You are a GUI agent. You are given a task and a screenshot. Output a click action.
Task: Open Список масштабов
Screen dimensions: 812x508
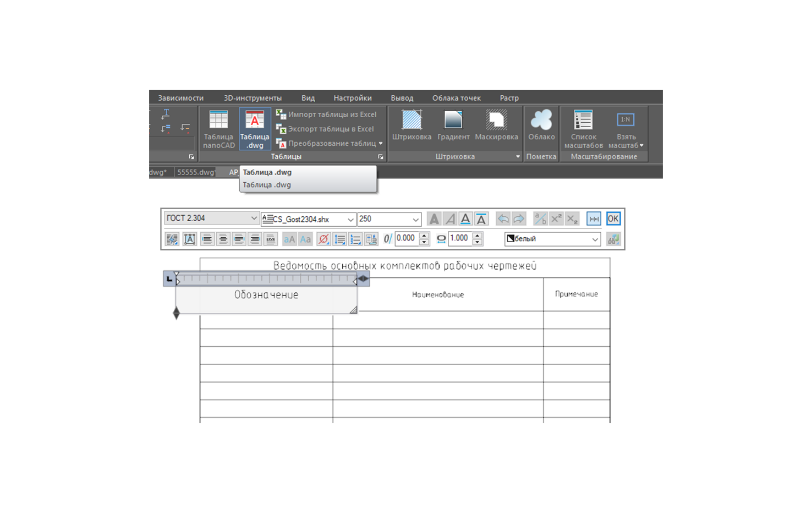coord(583,129)
